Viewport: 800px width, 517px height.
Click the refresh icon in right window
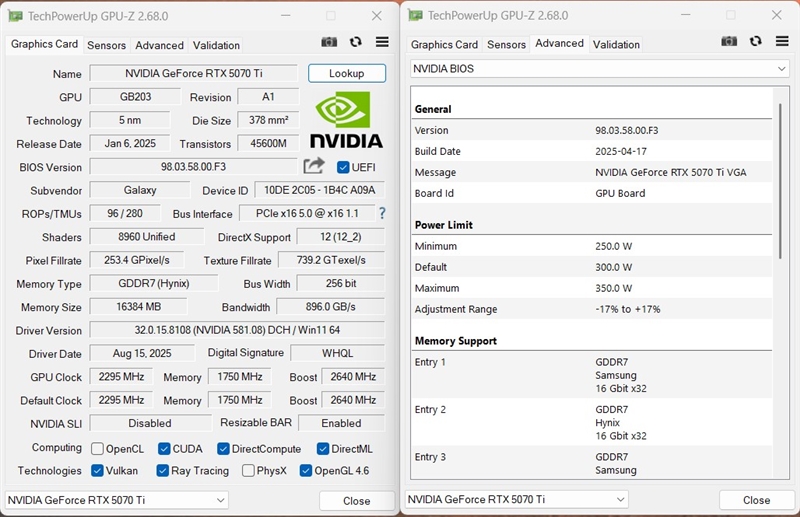click(x=756, y=41)
